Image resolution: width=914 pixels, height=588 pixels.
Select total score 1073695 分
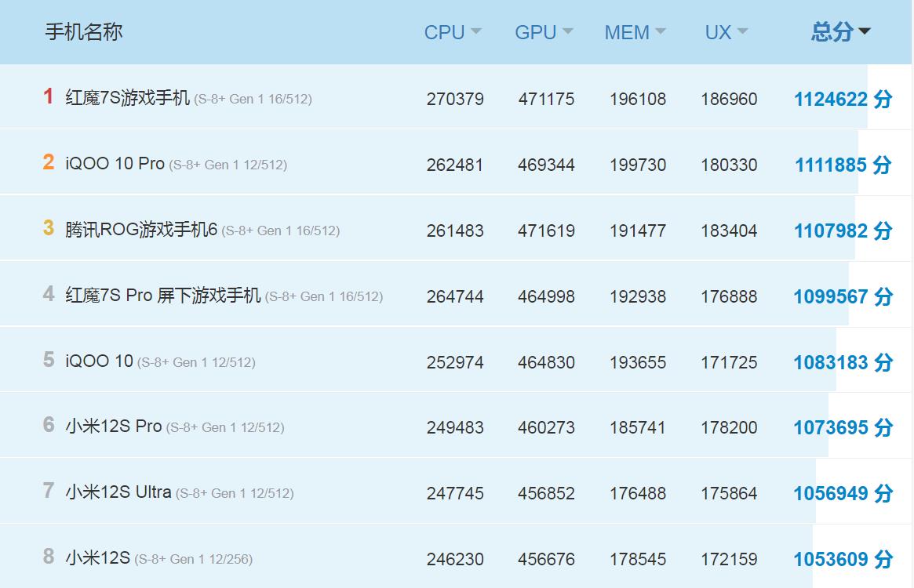843,428
